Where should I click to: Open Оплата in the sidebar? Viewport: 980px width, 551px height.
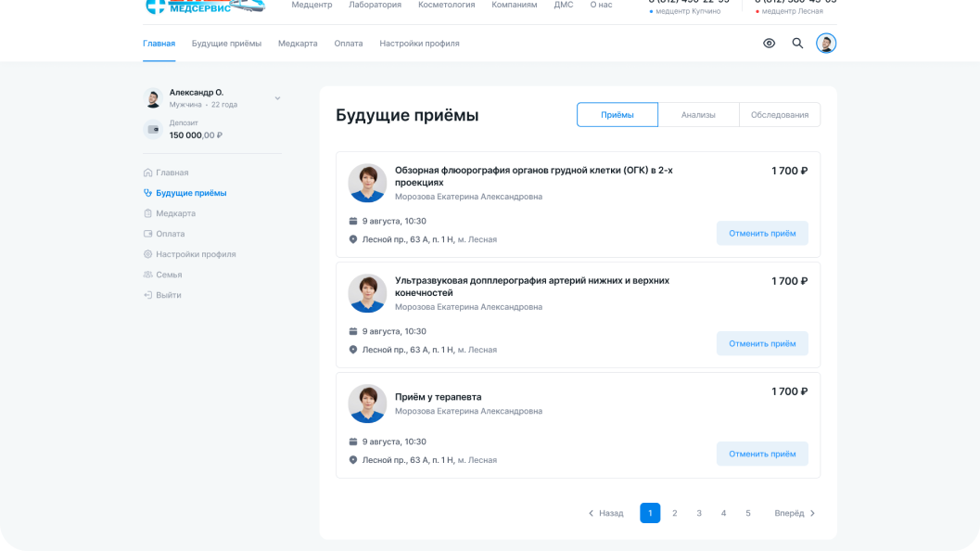[170, 234]
